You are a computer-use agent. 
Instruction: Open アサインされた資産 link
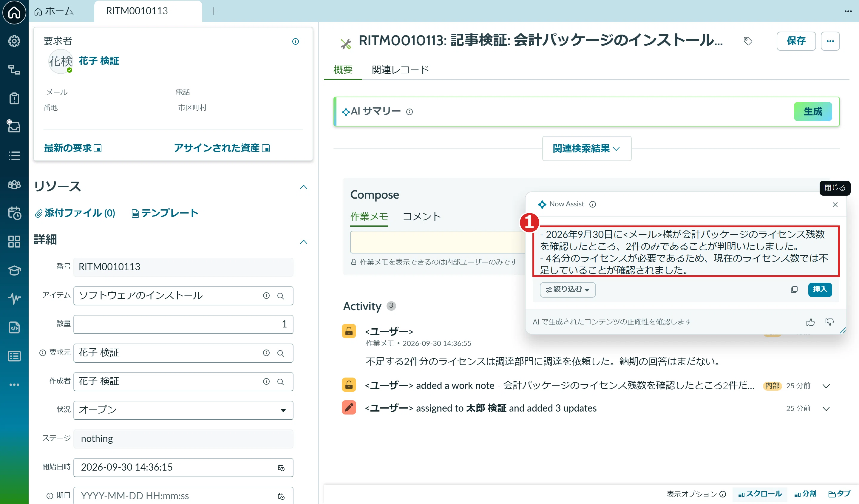point(222,148)
